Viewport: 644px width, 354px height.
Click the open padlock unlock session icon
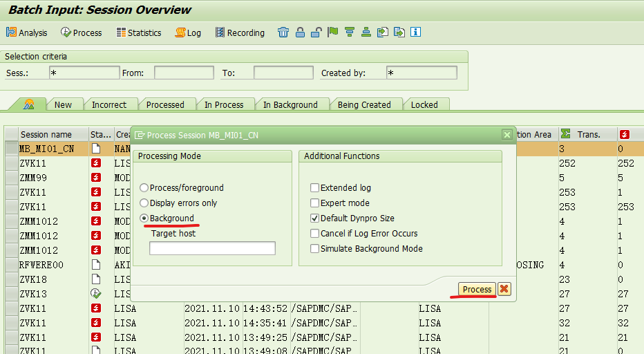click(x=316, y=32)
